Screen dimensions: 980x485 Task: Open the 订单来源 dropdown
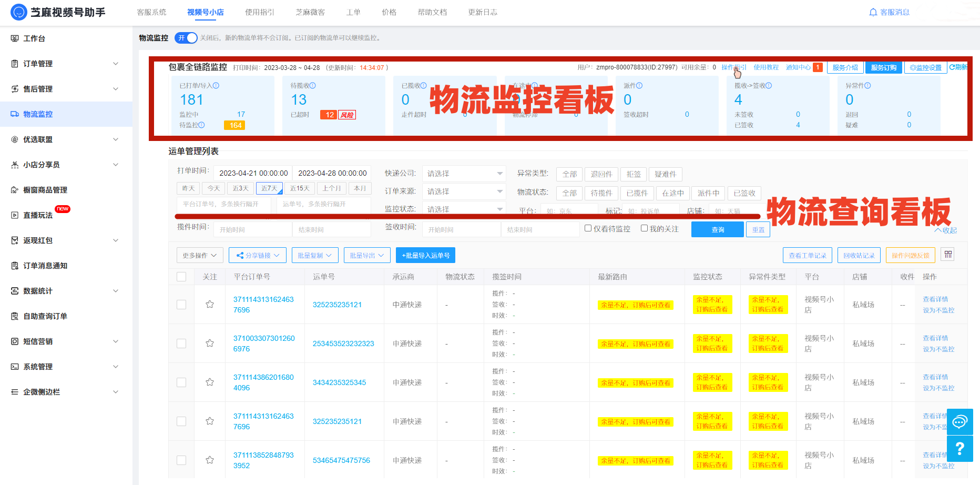(464, 191)
